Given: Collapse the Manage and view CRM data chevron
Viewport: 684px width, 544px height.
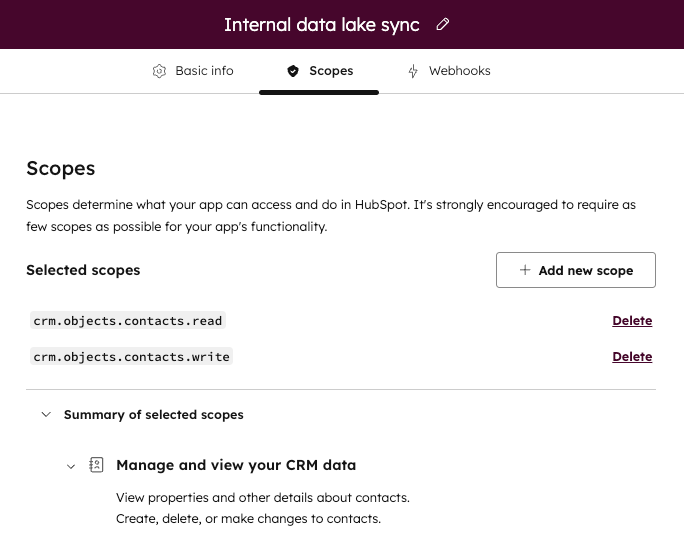Looking at the screenshot, I should coord(71,465).
